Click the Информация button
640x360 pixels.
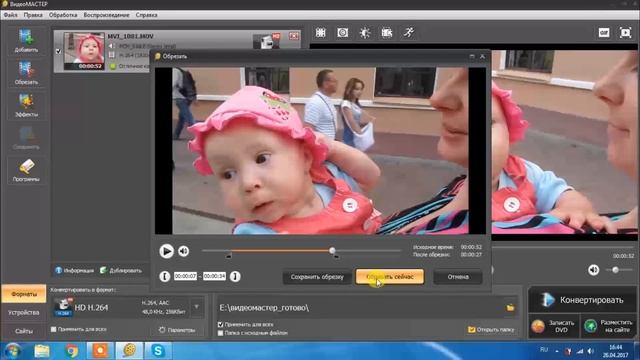(x=75, y=270)
